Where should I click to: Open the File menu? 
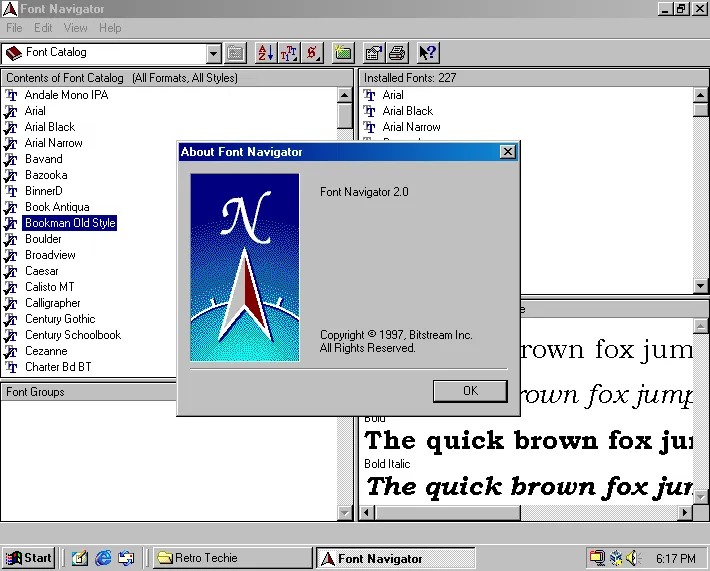pyautogui.click(x=14, y=28)
